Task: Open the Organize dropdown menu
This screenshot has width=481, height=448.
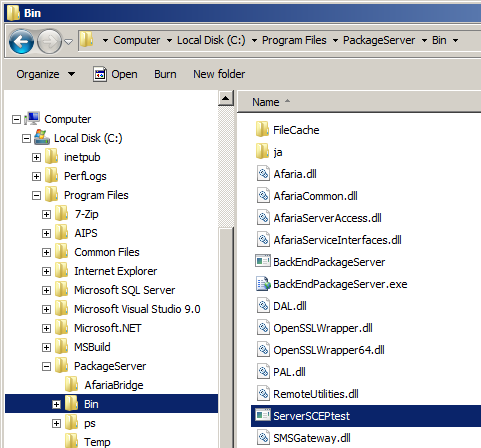Action: point(46,74)
